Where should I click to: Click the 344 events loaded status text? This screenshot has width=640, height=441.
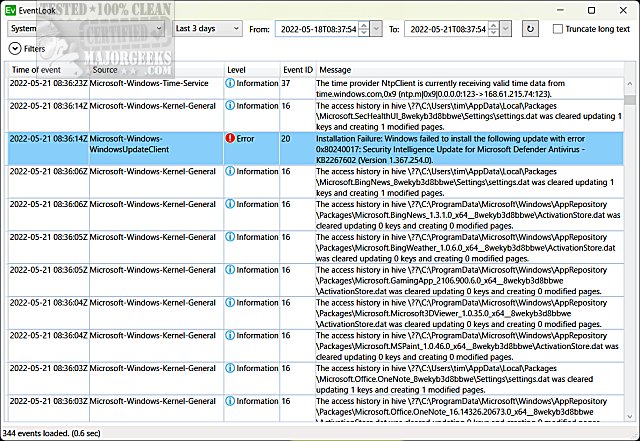click(51, 433)
